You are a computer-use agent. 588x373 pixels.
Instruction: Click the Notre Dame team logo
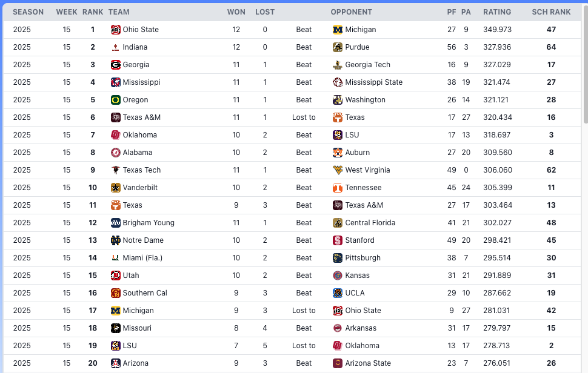pos(116,240)
